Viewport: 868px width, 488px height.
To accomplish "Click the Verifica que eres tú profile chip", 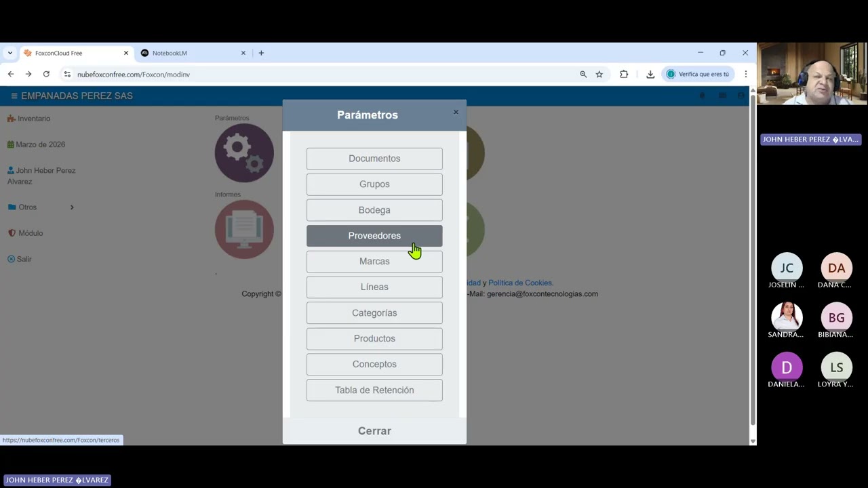I will click(x=698, y=75).
